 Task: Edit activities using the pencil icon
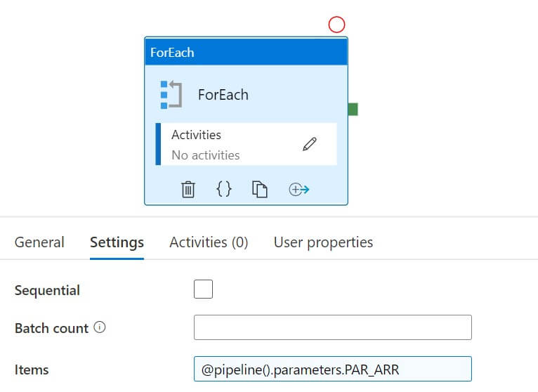pyautogui.click(x=310, y=144)
